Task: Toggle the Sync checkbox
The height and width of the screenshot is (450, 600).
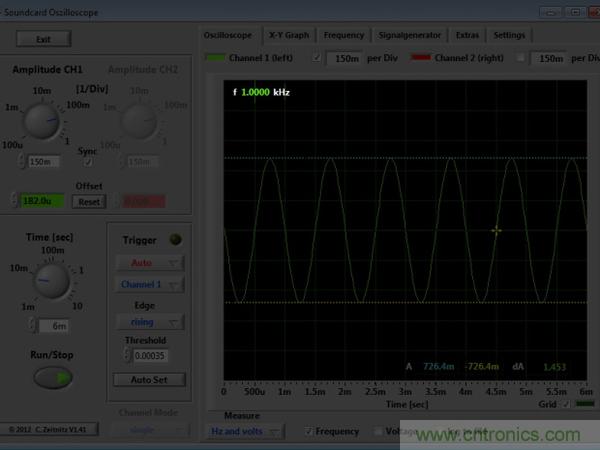Action: coord(88,161)
